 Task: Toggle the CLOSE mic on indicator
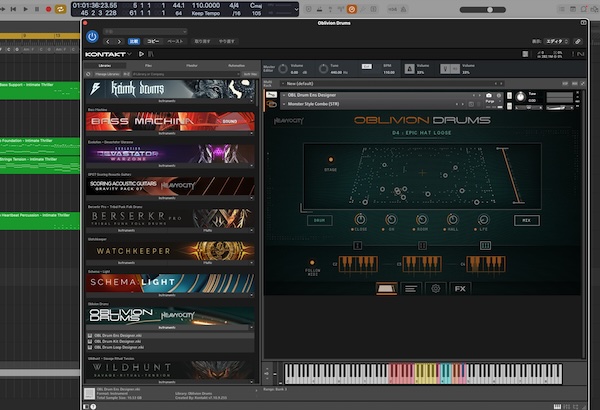(x=352, y=229)
